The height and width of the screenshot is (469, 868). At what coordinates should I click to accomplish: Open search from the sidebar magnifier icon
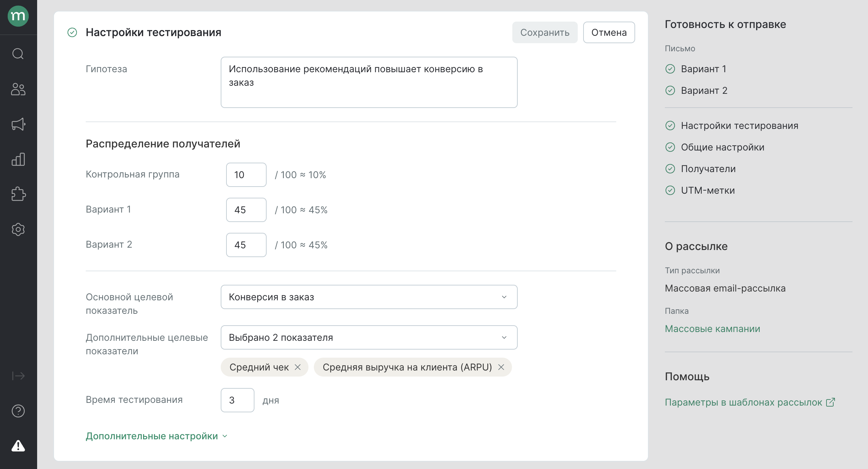[18, 54]
